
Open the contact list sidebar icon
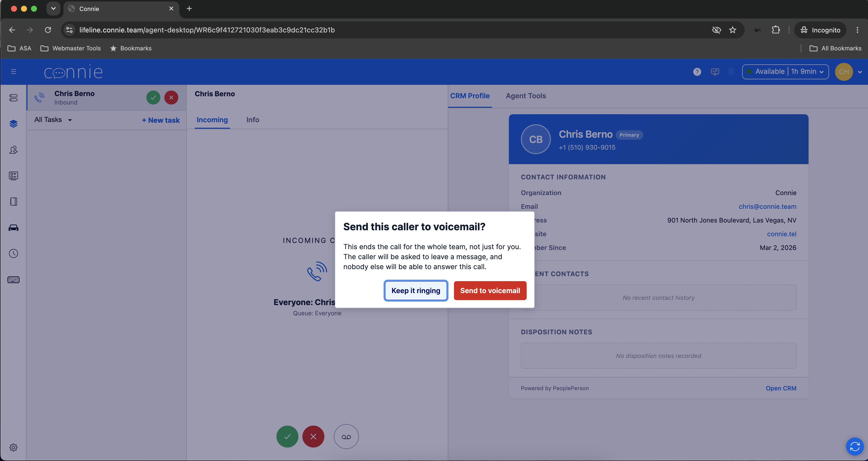click(x=13, y=176)
